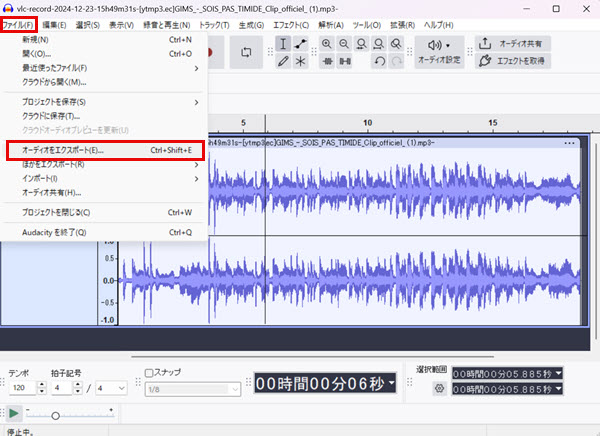Screen dimensions: 600x436
Task: Open the snap value 1/8 dropdown
Action: (x=193, y=389)
